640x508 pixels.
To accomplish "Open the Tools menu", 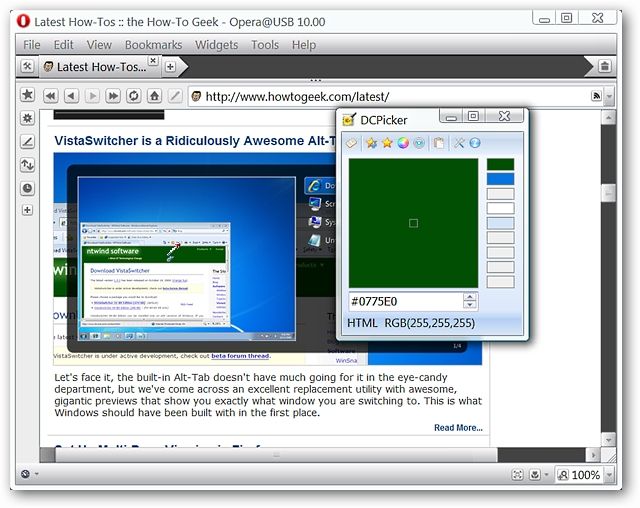I will tap(265, 44).
